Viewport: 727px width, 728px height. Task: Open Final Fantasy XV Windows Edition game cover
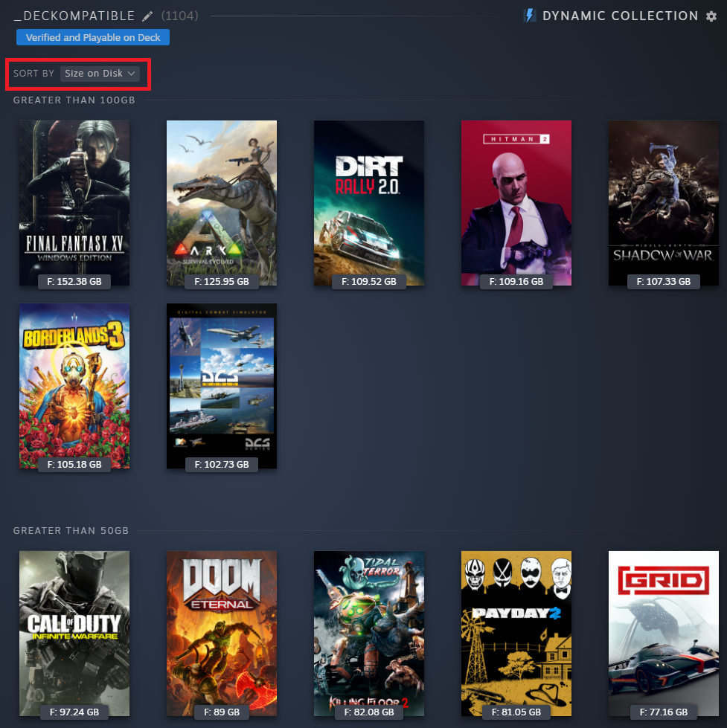[74, 203]
